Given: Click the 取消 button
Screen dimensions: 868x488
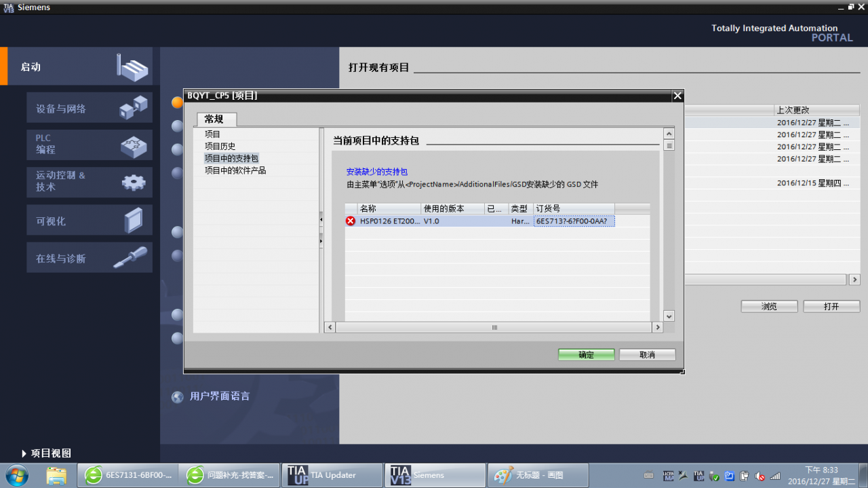Looking at the screenshot, I should pyautogui.click(x=647, y=355).
